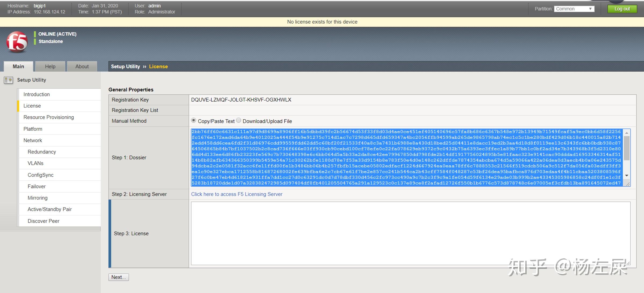
Task: Click the date Jan 31, 2020
Action: click(105, 6)
